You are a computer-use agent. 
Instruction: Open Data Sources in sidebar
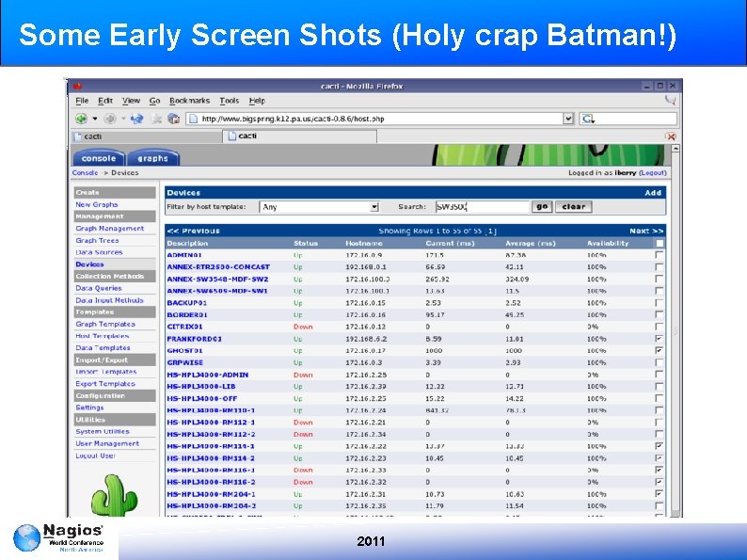pyautogui.click(x=99, y=252)
